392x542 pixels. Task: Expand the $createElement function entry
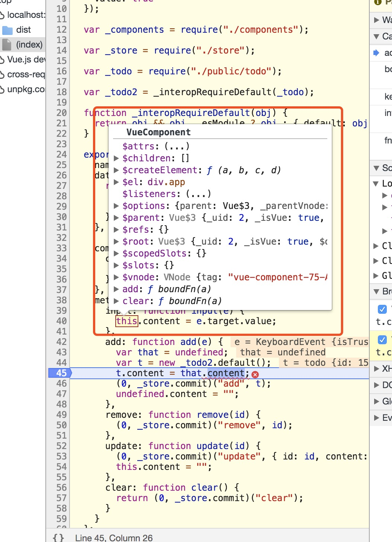pyautogui.click(x=116, y=170)
